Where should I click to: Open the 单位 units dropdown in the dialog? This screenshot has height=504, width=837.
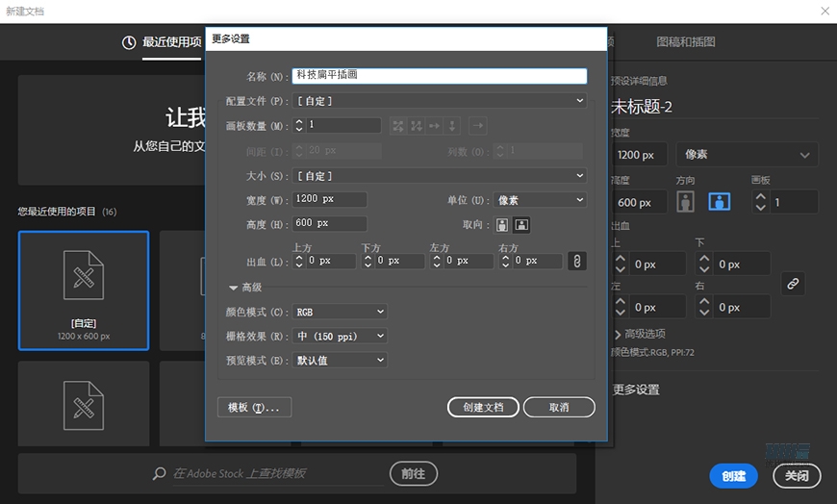[540, 200]
